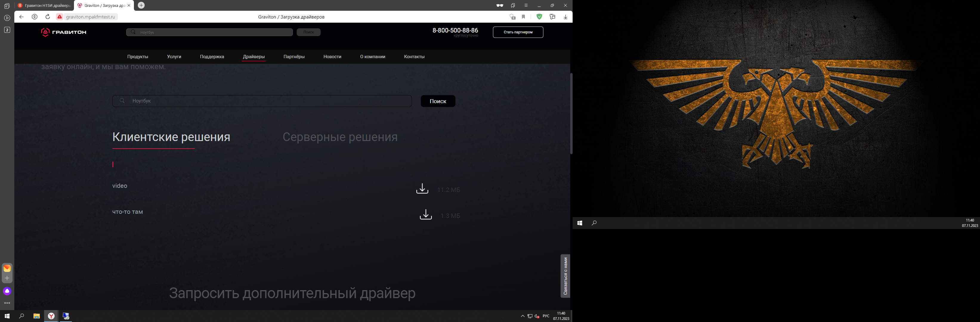Image resolution: width=980 pixels, height=322 pixels.
Task: Open the video player sidebar icon
Action: click(7, 18)
